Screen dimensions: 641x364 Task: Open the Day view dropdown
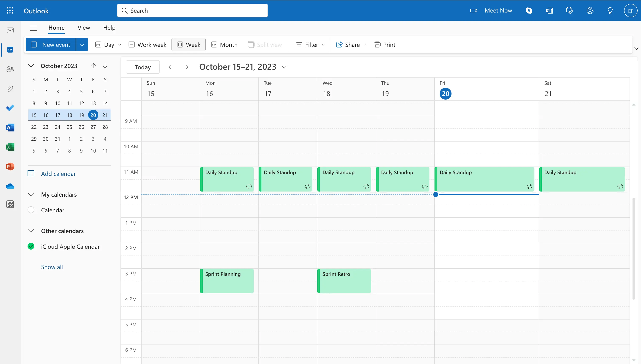[119, 44]
